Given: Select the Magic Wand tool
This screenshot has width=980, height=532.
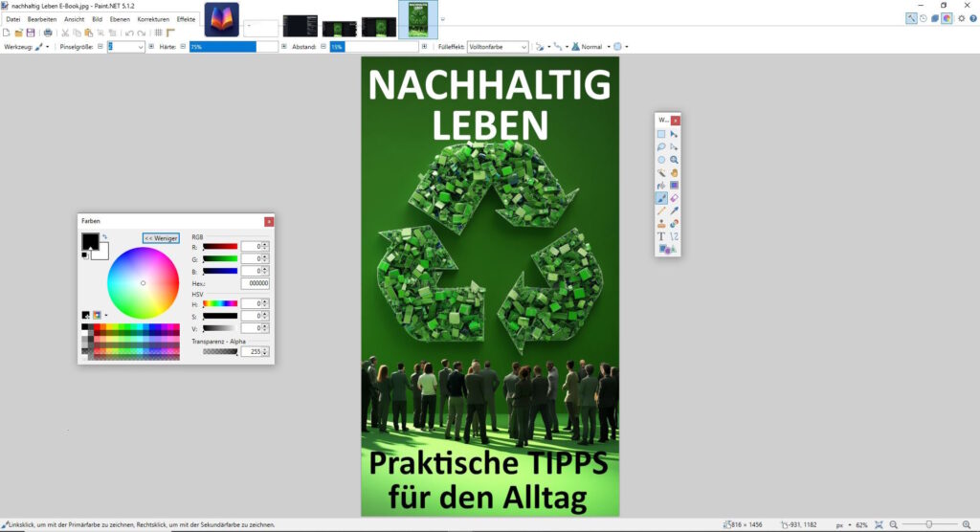Looking at the screenshot, I should pyautogui.click(x=661, y=172).
